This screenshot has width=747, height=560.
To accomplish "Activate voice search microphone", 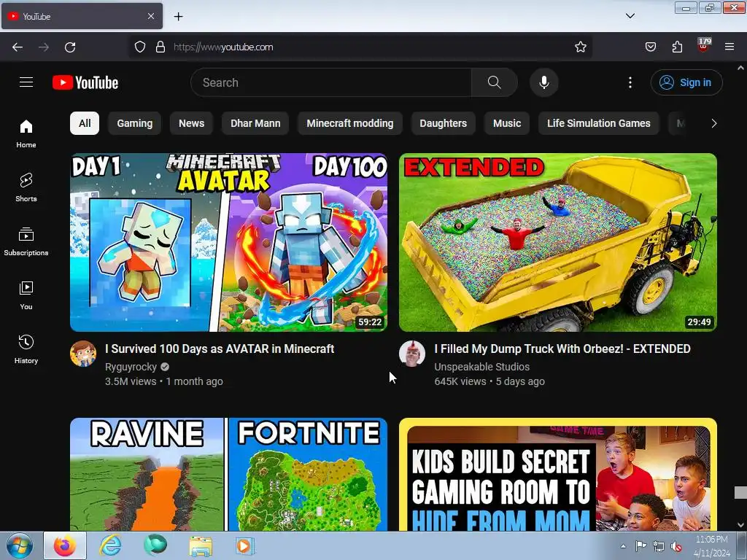I will pyautogui.click(x=543, y=82).
